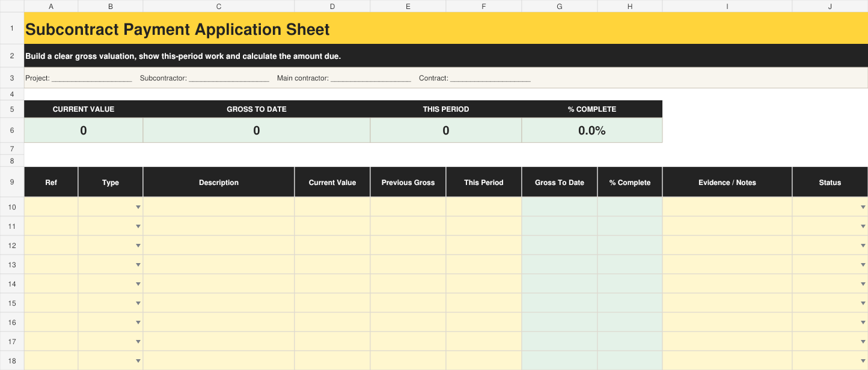The width and height of the screenshot is (868, 370).
Task: Open the Status dropdown in row 15
Action: click(863, 303)
